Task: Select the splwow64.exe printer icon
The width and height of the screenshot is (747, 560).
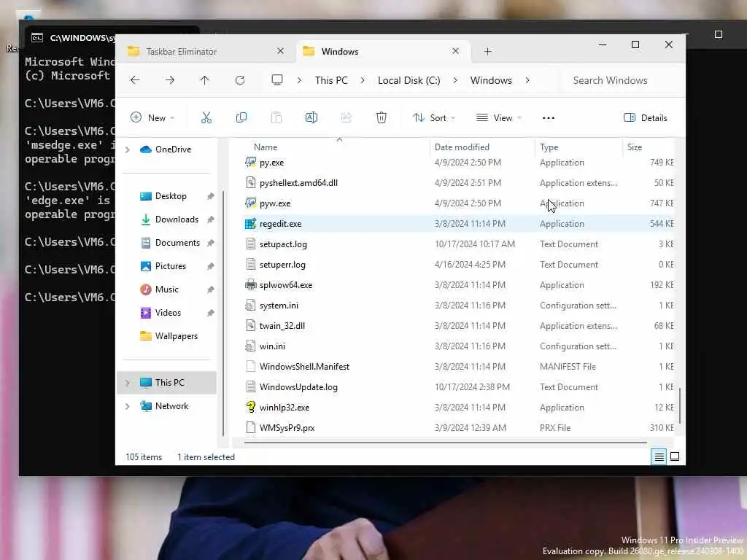Action: pos(251,285)
